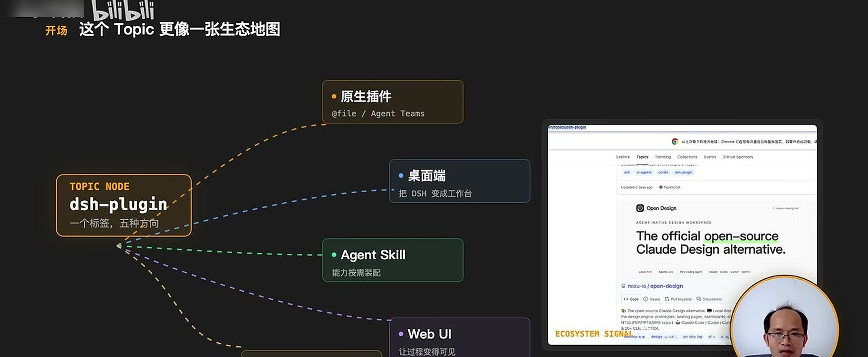This screenshot has width=868, height=357.
Task: Click the Open Design banner headline
Action: [710, 242]
